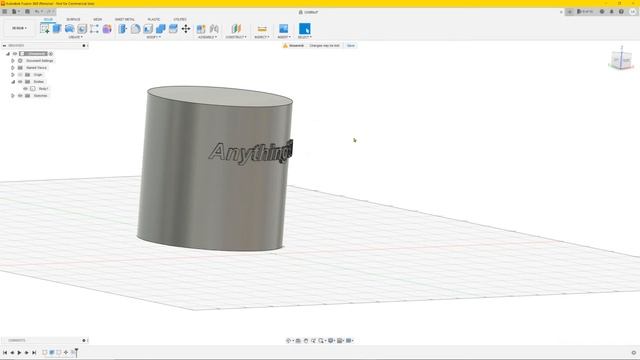Click the Look At icon in navigation bar

[x=298, y=340]
